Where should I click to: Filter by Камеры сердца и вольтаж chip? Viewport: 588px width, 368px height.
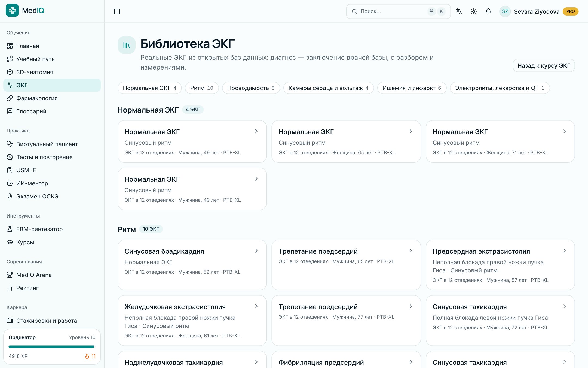point(328,88)
